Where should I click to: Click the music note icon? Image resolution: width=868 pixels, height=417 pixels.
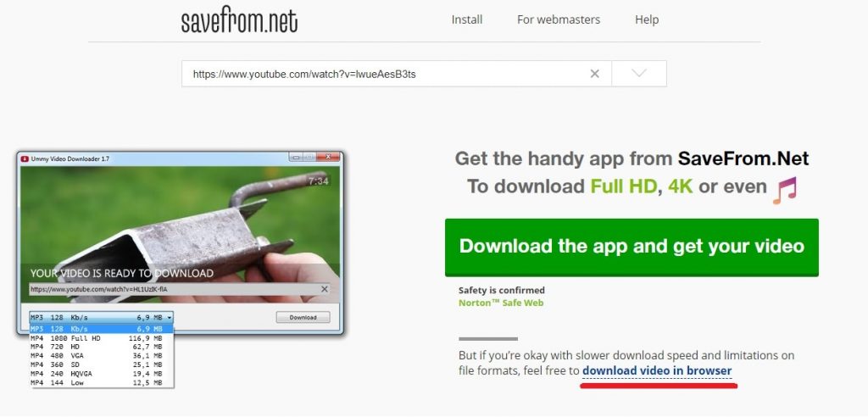785,190
